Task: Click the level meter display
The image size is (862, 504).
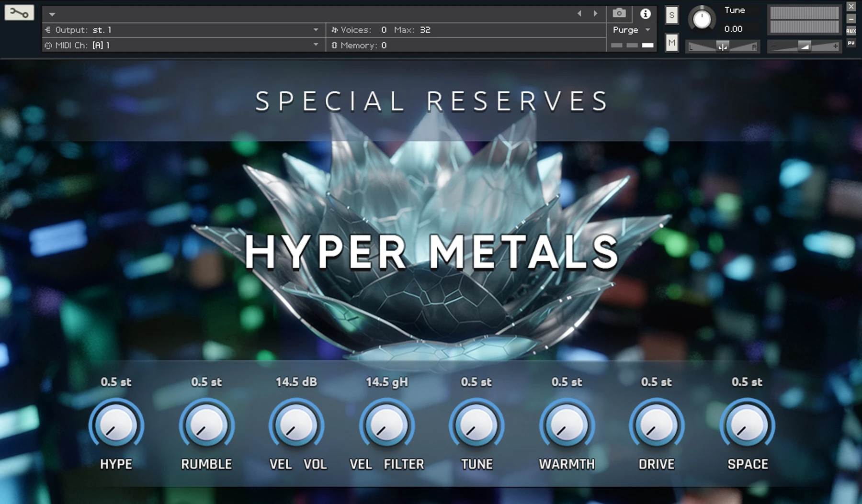Action: [x=804, y=20]
